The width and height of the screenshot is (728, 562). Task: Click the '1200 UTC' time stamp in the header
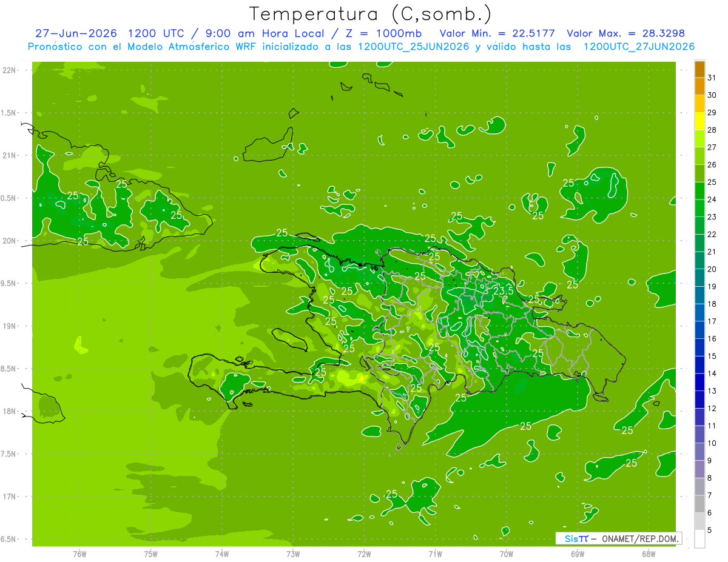tap(157, 33)
